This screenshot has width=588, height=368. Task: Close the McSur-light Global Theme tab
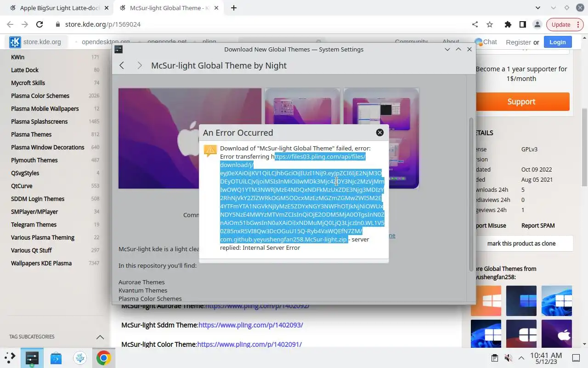click(x=215, y=8)
